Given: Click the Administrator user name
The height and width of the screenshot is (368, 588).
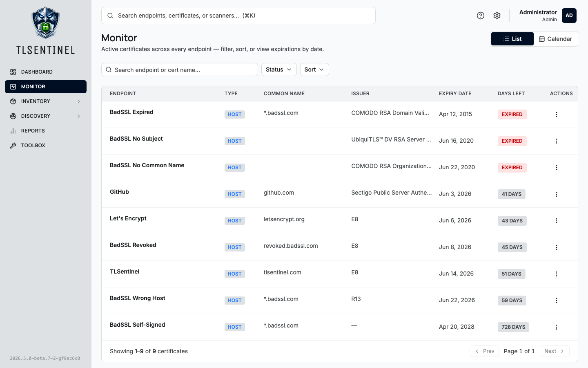Looking at the screenshot, I should point(538,12).
